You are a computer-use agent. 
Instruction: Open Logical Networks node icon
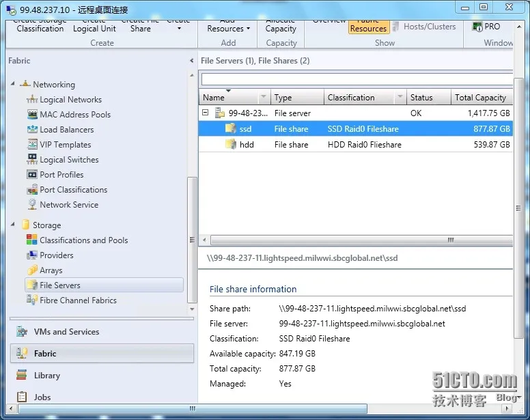point(32,99)
